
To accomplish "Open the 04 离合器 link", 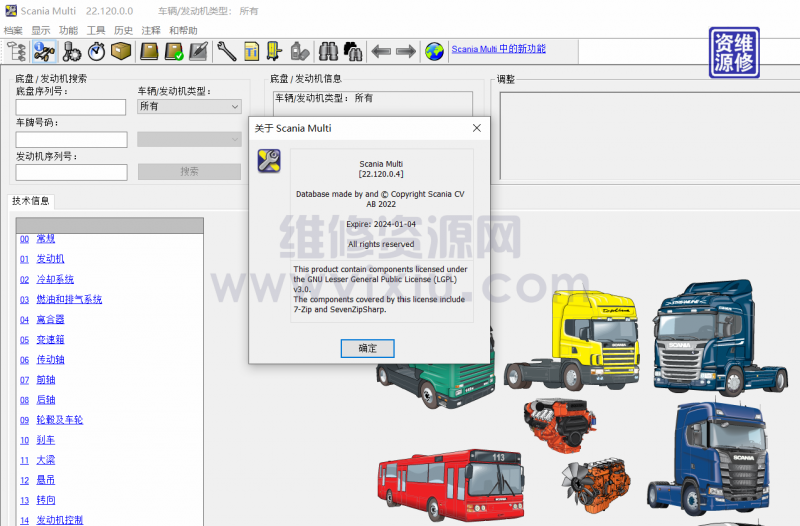I will [42, 319].
